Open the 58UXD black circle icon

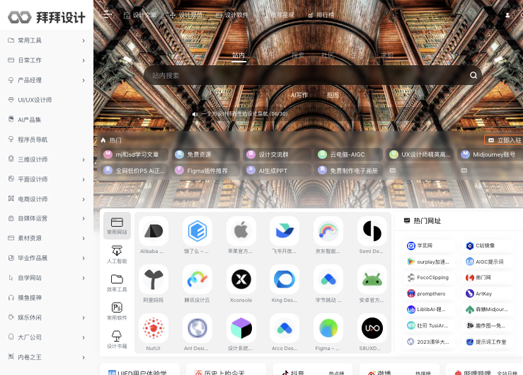tap(372, 328)
